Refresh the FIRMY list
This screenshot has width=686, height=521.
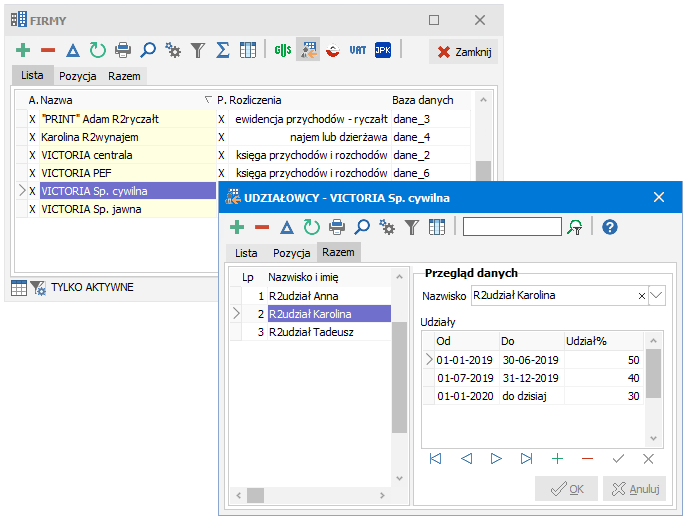(98, 50)
